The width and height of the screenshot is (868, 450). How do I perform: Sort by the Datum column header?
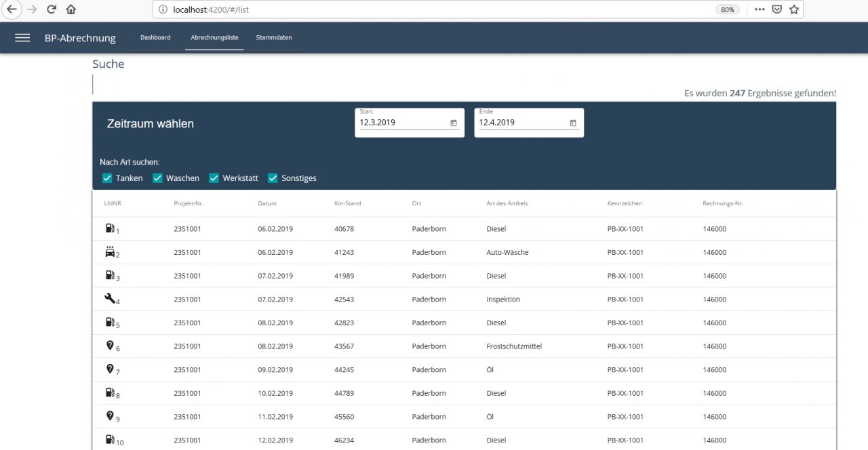tap(267, 203)
